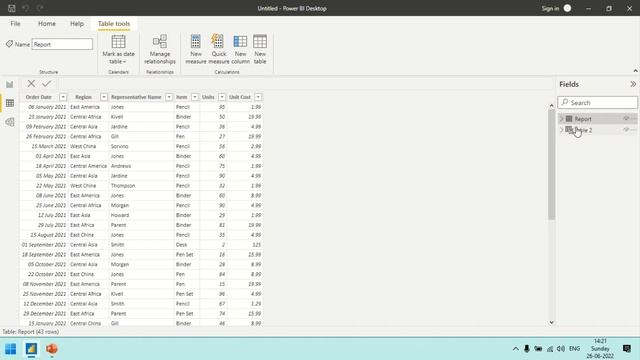Open Unit Cost column filter dropdown
Image resolution: width=640 pixels, height=360 pixels.
click(x=258, y=97)
